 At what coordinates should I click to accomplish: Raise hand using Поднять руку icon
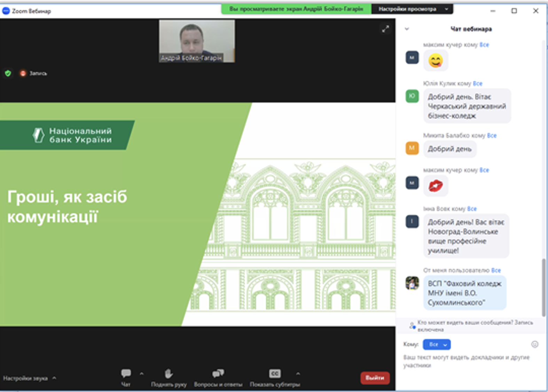coord(169,374)
